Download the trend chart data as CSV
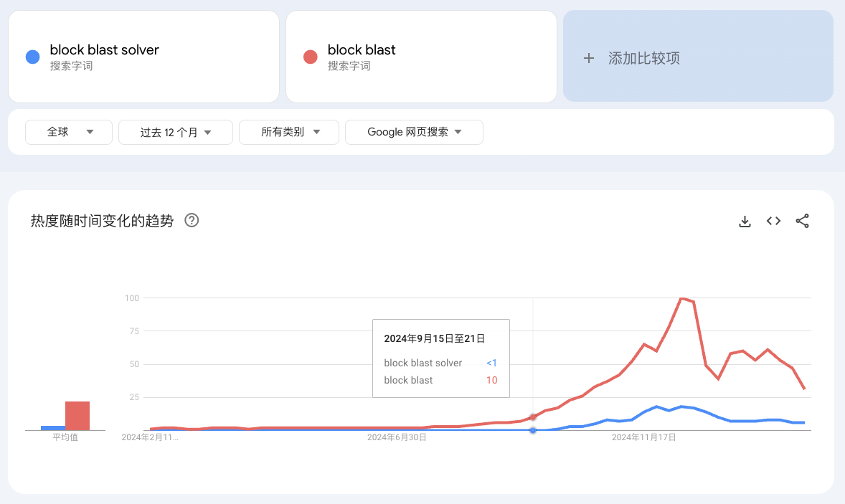Image resolution: width=845 pixels, height=504 pixels. 745,221
